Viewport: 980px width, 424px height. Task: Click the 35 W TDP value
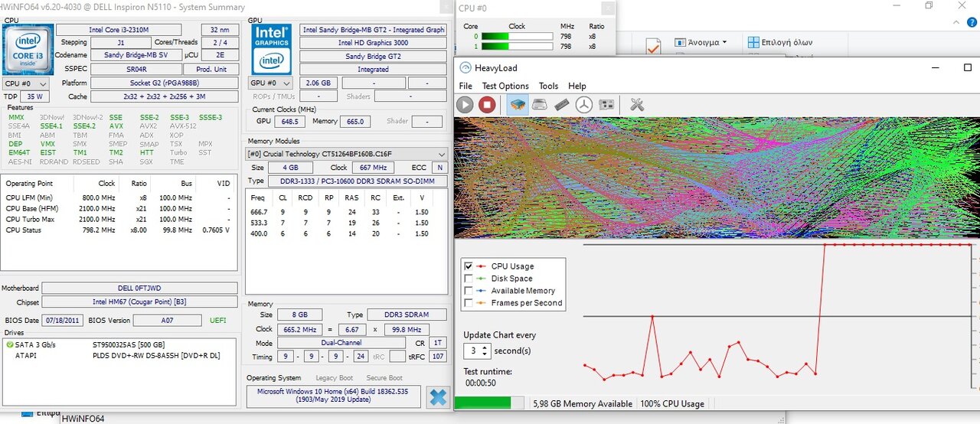(x=34, y=96)
